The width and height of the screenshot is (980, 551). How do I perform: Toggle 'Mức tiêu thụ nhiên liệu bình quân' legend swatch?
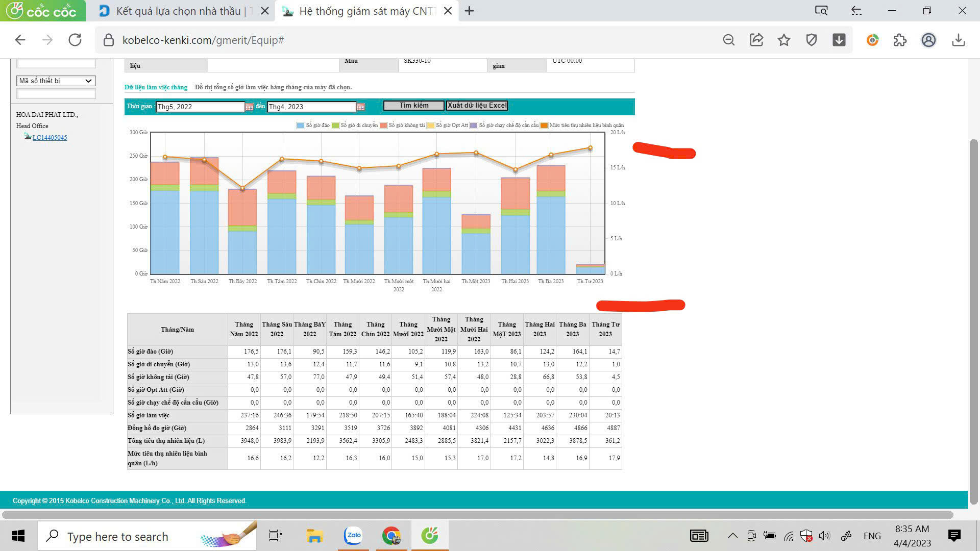tap(544, 126)
